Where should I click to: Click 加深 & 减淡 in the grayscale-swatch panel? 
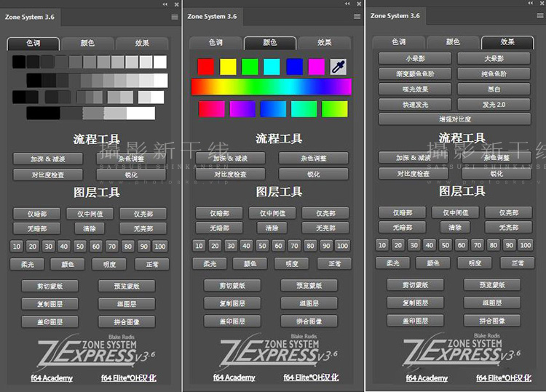pyautogui.click(x=48, y=159)
